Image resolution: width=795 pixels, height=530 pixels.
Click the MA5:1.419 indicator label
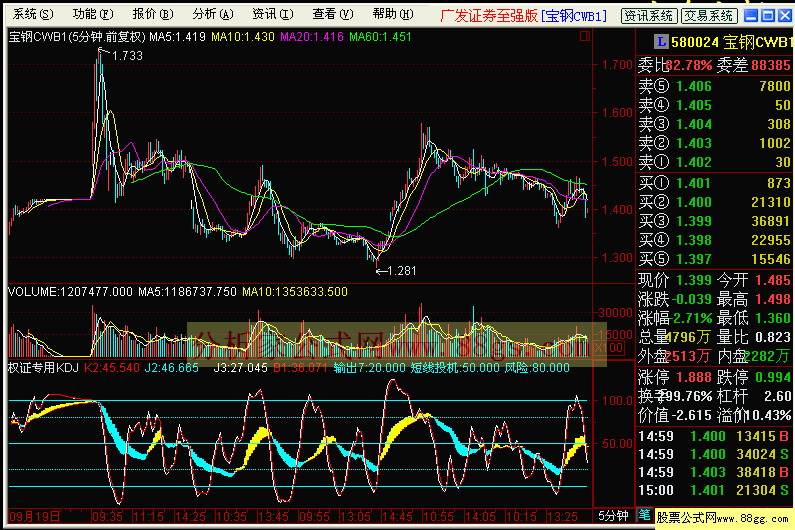(x=177, y=37)
